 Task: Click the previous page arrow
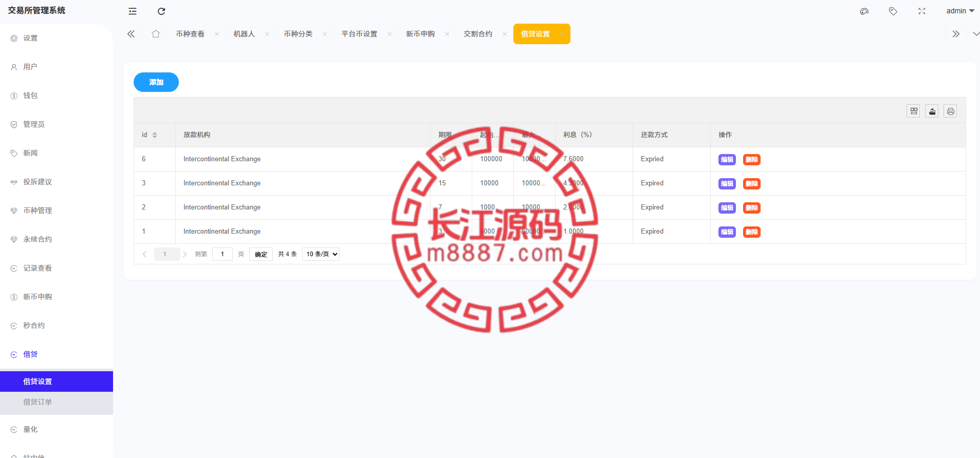[x=144, y=254]
